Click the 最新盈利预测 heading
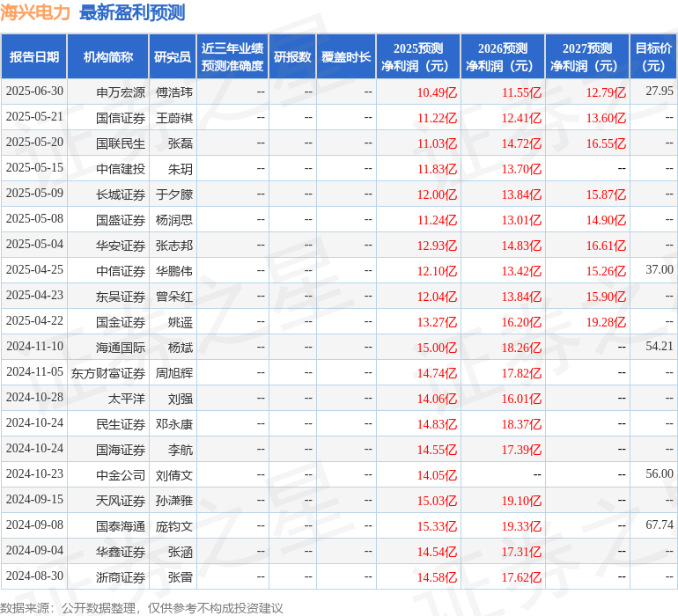Image resolution: width=678 pixels, height=616 pixels. click(x=132, y=12)
